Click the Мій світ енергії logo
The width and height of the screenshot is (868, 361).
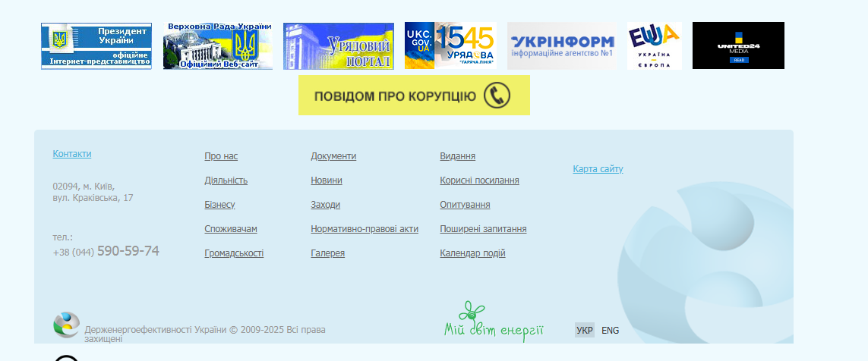[x=494, y=322]
